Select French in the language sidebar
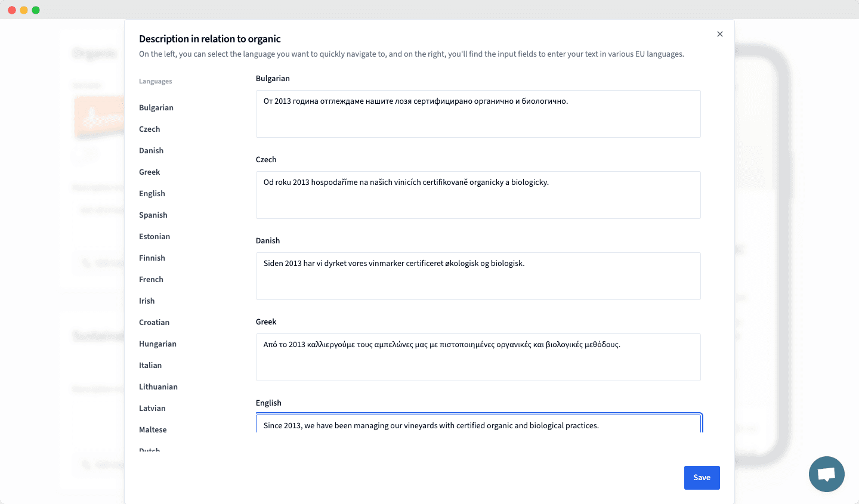Viewport: 859px width, 504px height. point(151,279)
